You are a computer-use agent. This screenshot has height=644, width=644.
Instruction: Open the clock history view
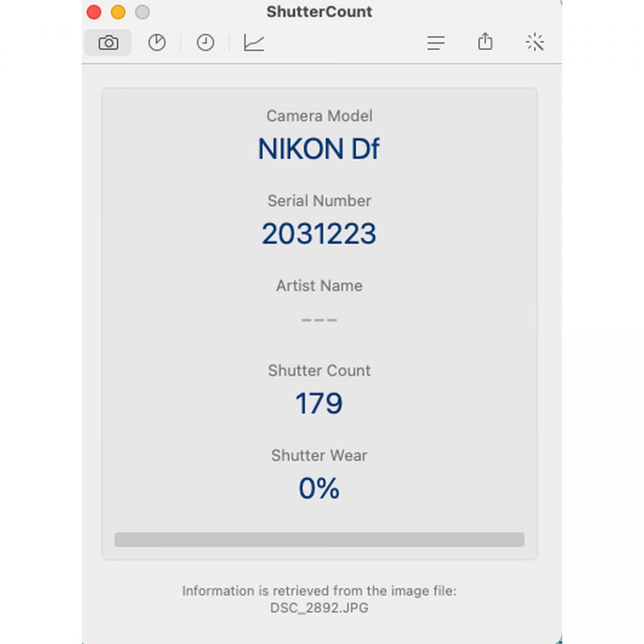click(x=205, y=42)
